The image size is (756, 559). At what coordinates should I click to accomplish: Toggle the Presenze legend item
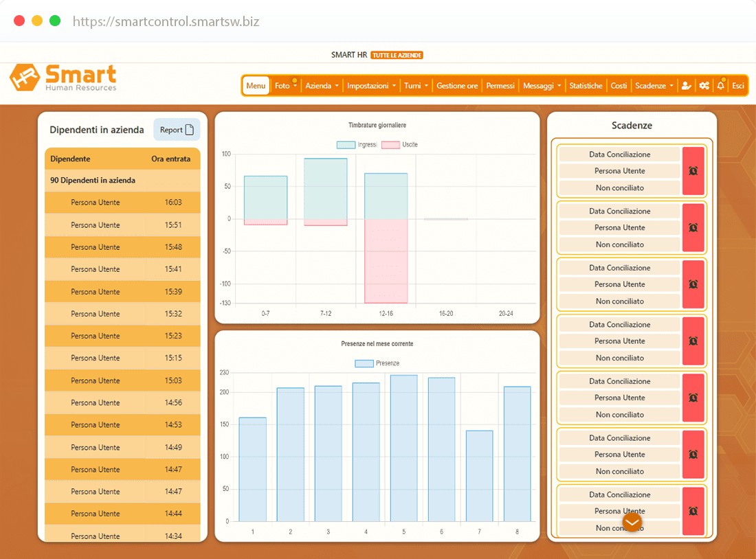(x=377, y=363)
